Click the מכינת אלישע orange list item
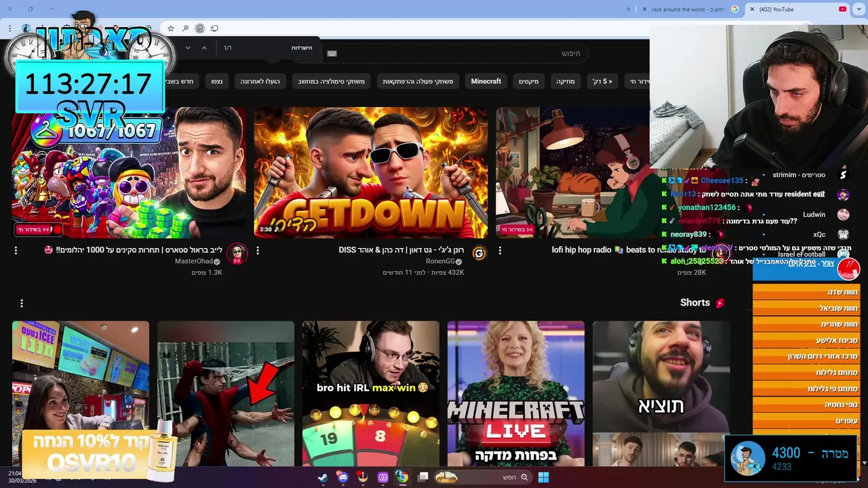Viewport: 868px width, 488px height. tap(806, 340)
